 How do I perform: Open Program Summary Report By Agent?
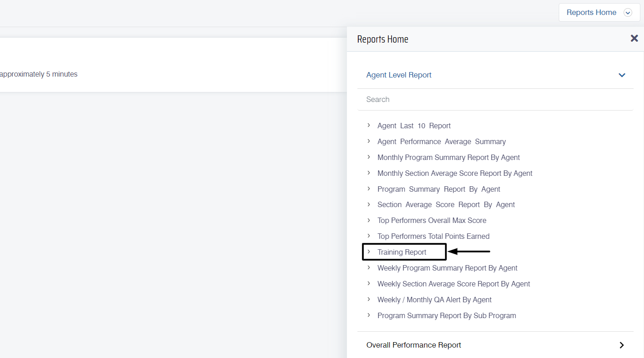pyautogui.click(x=439, y=189)
